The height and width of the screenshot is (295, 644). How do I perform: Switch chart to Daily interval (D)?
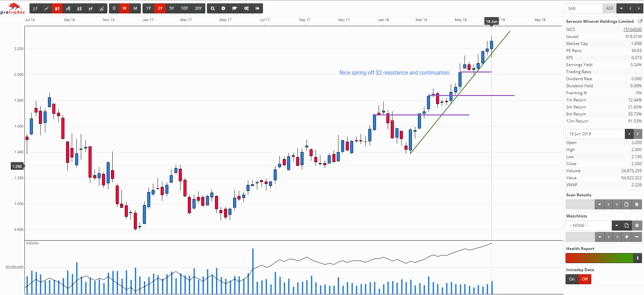click(114, 8)
